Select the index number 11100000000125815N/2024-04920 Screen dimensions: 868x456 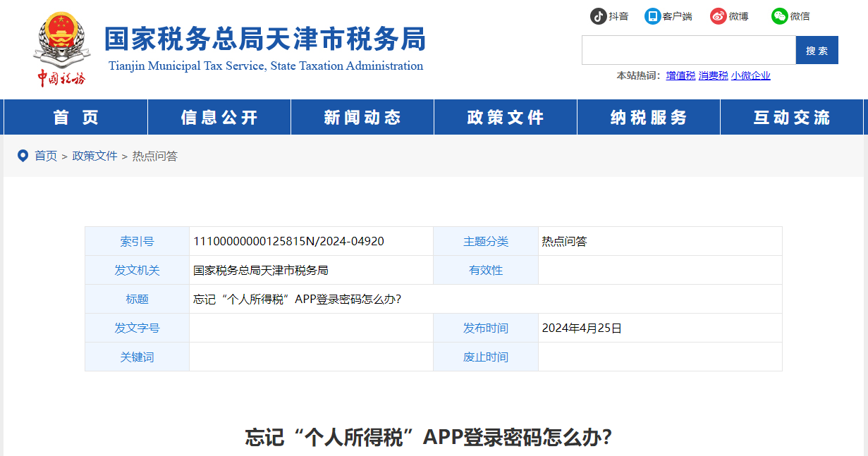(x=288, y=241)
